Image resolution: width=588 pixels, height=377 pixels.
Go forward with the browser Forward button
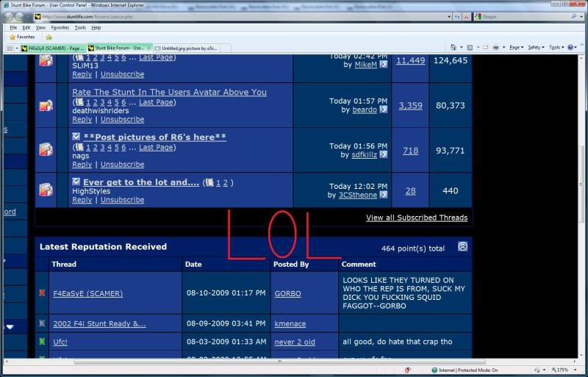(x=20, y=16)
